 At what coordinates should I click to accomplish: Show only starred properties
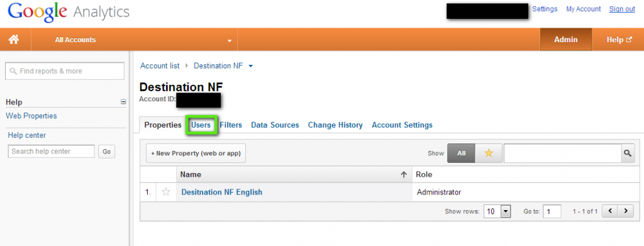point(488,153)
